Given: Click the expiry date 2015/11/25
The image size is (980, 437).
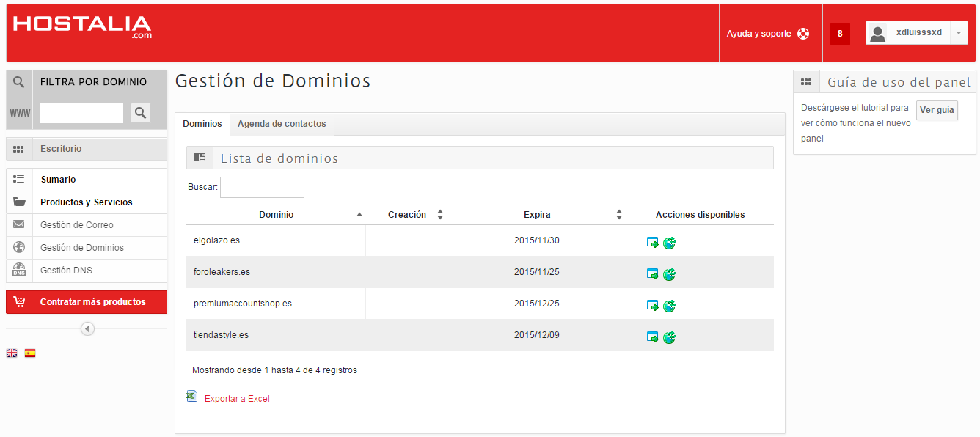Looking at the screenshot, I should (x=537, y=272).
